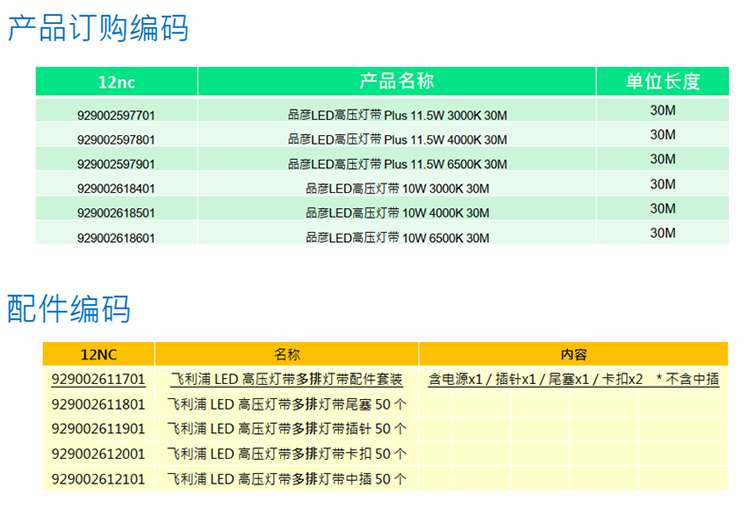This screenshot has height=531, width=750.
Task: Select code 929002611801
Action: coord(98,405)
